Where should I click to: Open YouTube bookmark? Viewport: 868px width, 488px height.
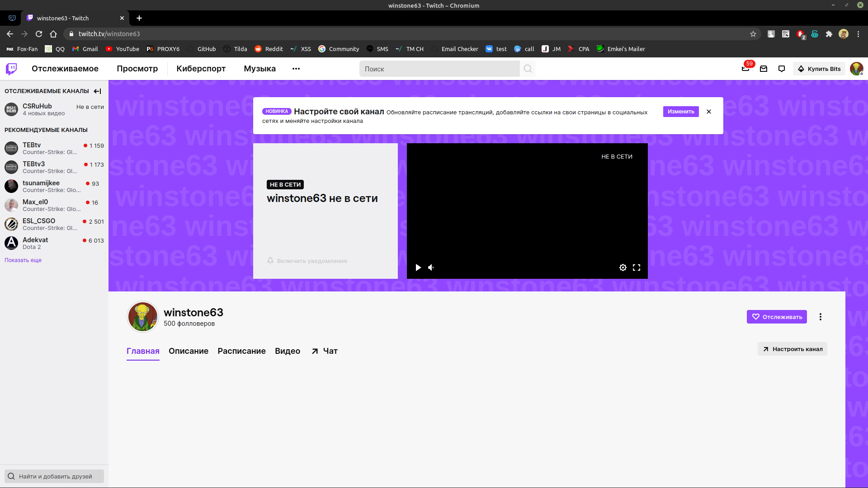click(123, 49)
